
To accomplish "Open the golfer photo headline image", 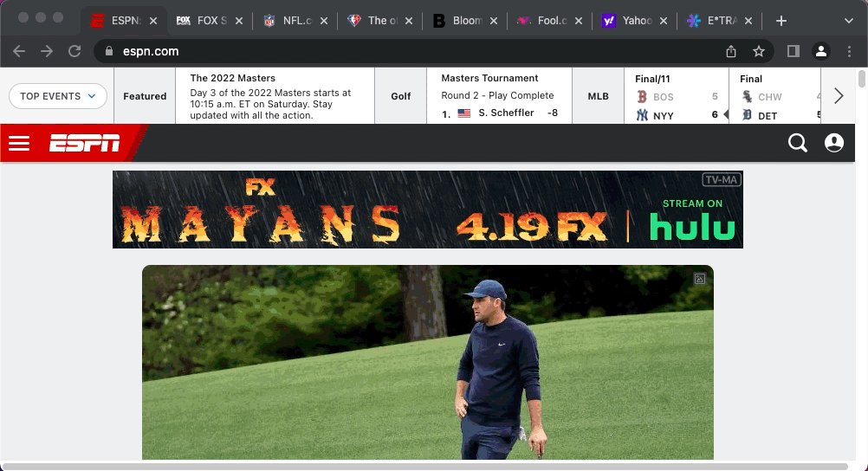I will 427,362.
